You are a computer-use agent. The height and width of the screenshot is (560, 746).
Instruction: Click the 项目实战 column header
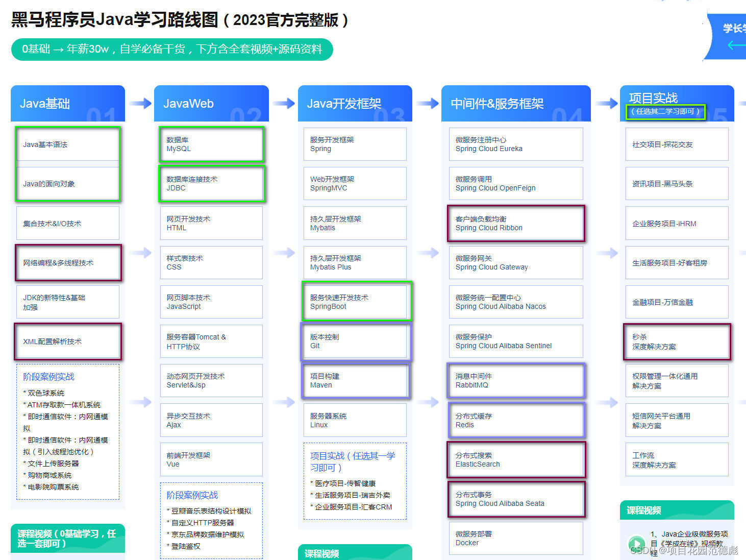pyautogui.click(x=677, y=103)
